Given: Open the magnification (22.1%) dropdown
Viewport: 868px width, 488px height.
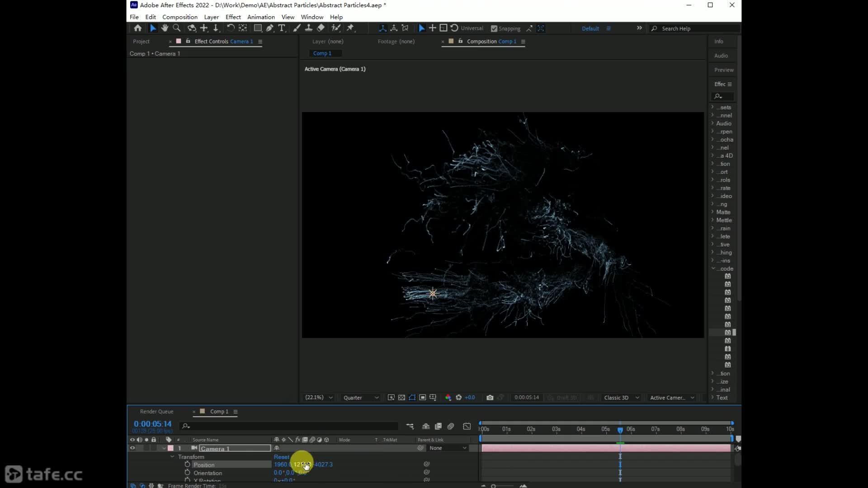Looking at the screenshot, I should point(319,398).
